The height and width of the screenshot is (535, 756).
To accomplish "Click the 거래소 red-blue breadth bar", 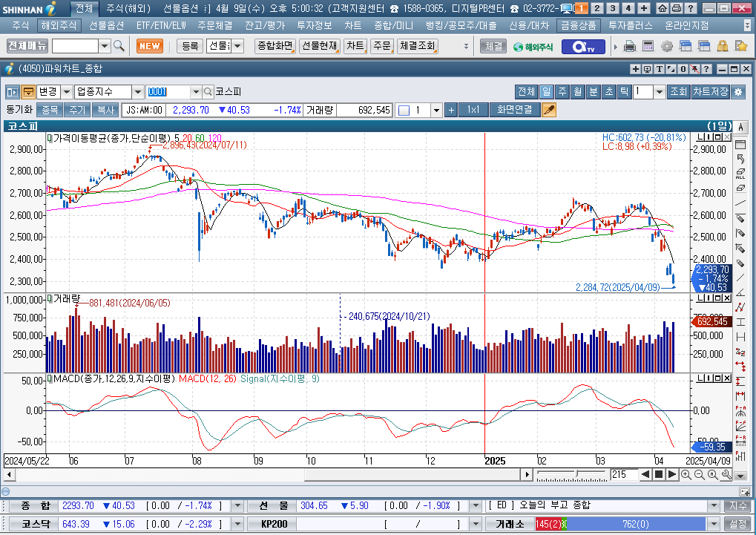I will click(620, 524).
